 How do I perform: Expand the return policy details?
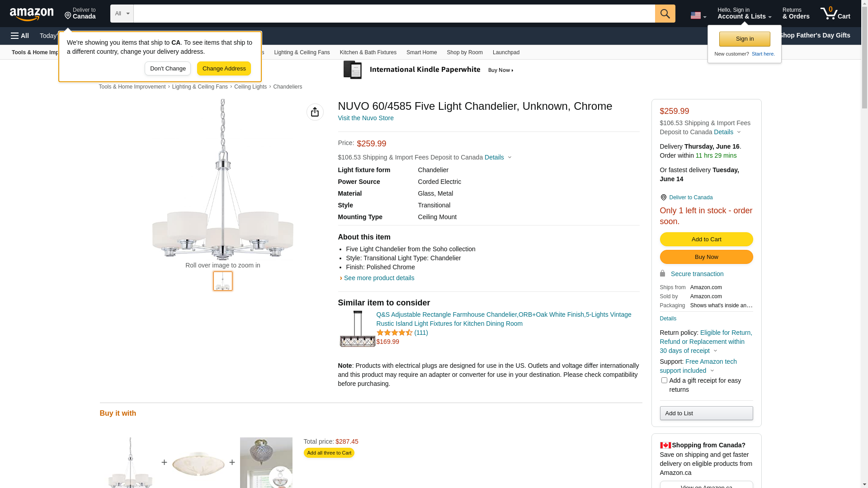pyautogui.click(x=715, y=351)
